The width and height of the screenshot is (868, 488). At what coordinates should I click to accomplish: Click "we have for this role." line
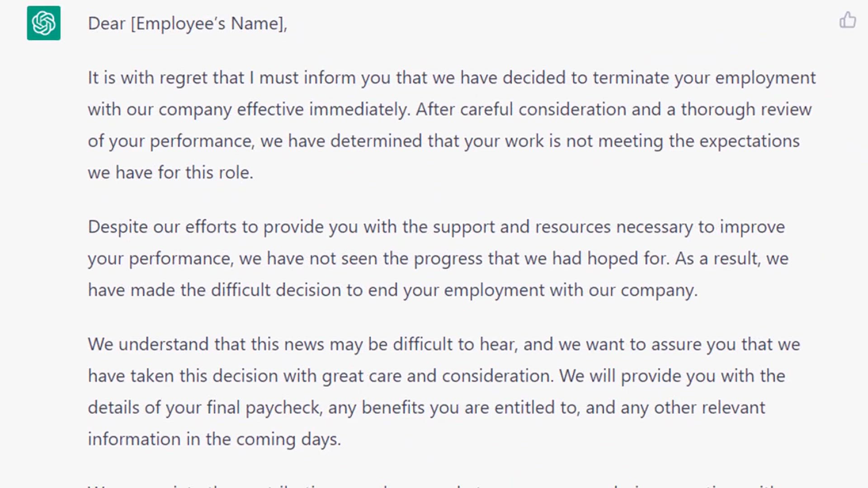click(x=170, y=173)
